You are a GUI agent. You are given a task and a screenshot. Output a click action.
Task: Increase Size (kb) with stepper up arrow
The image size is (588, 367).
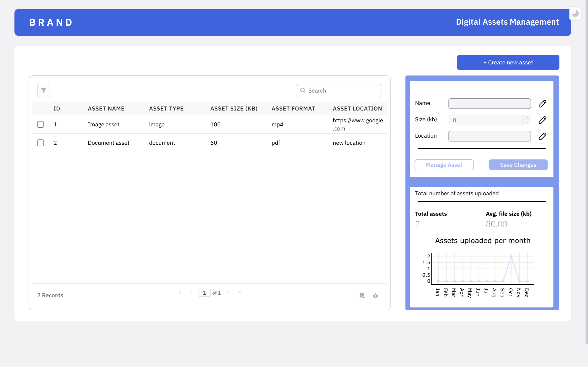pyautogui.click(x=527, y=117)
